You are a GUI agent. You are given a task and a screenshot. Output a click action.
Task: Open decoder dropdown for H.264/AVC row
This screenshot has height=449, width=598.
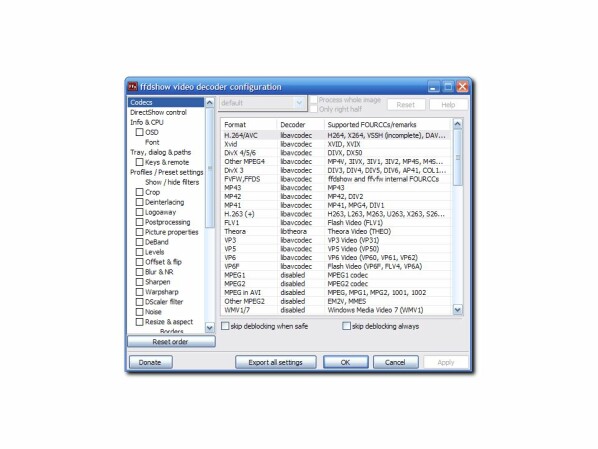[x=296, y=135]
